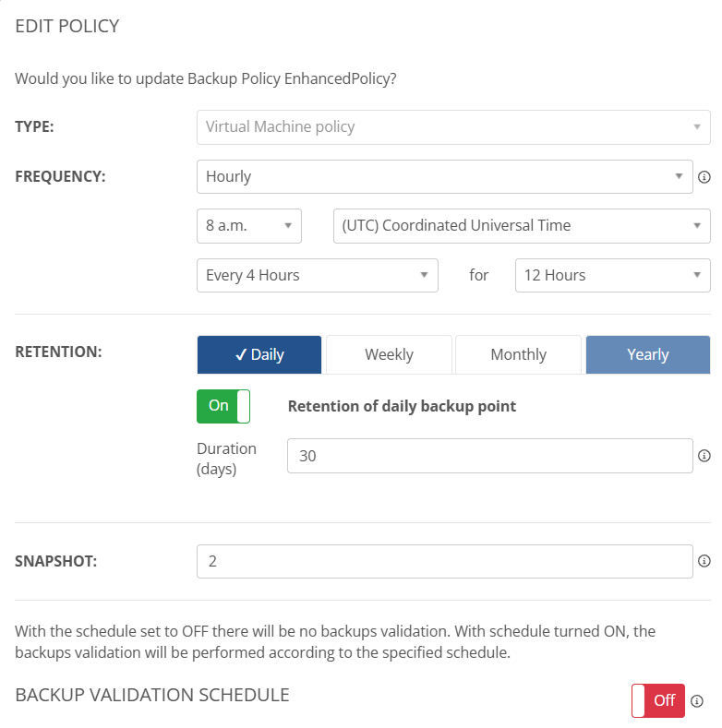Screen dimensions: 722x728
Task: Click info icon beside Backup Validation toggle
Action: coord(697,700)
